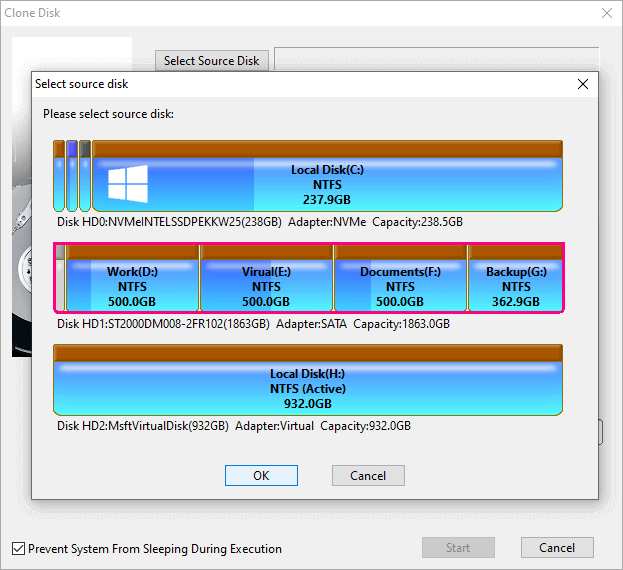Close the Select source disk dialog
This screenshot has height=570, width=623.
(583, 84)
